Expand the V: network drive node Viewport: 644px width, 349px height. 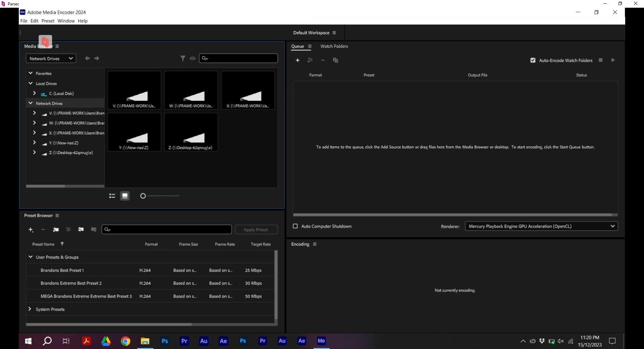point(35,113)
